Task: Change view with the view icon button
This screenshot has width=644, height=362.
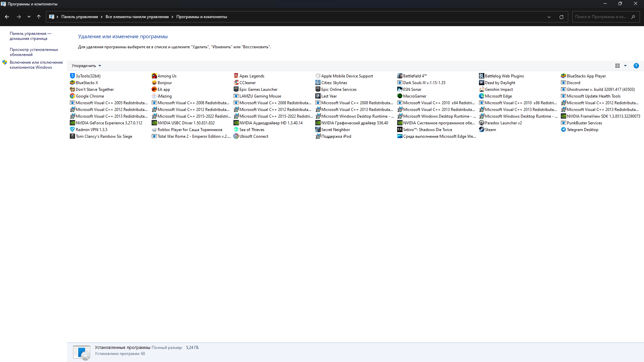Action: pyautogui.click(x=617, y=66)
